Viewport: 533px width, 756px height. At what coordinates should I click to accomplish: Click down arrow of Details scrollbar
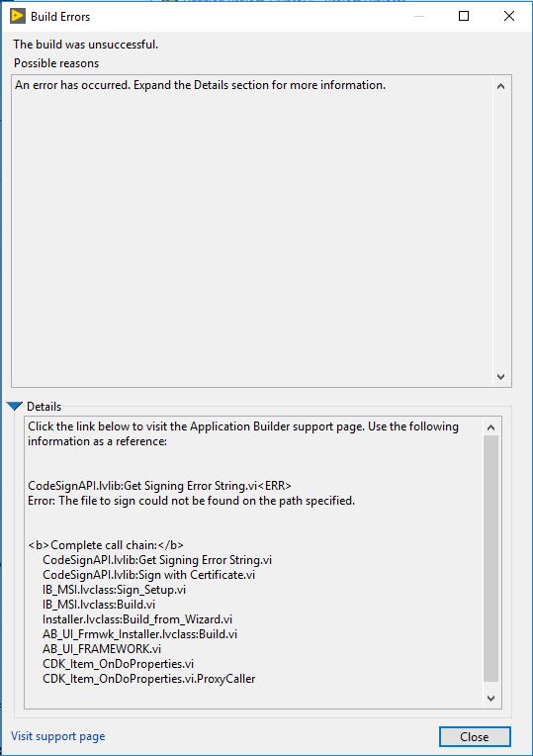point(491,698)
